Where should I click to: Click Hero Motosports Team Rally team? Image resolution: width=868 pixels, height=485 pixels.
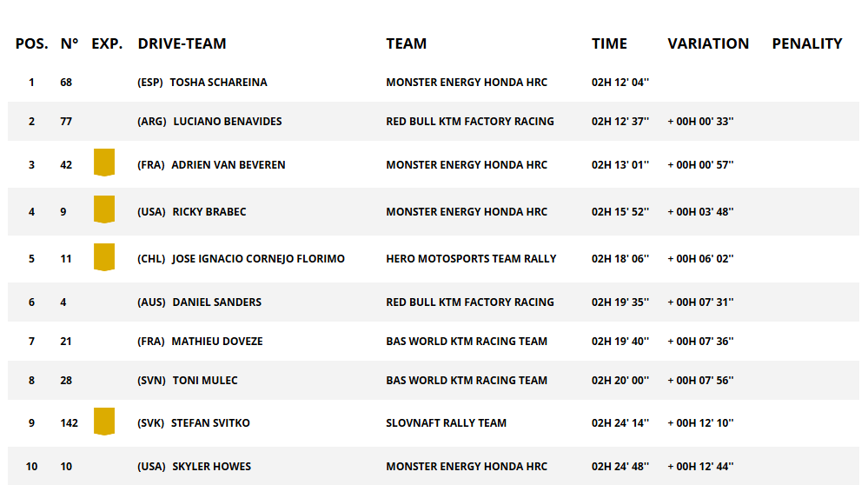pyautogui.click(x=471, y=259)
